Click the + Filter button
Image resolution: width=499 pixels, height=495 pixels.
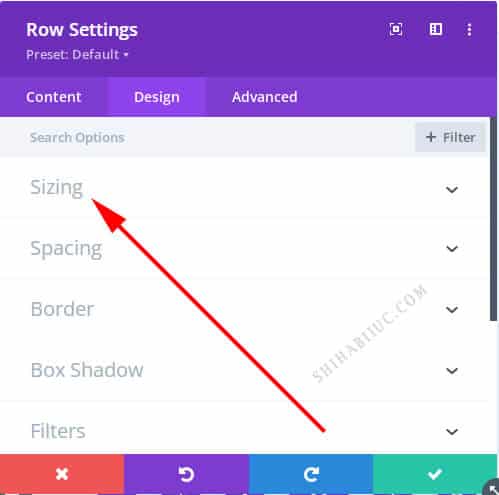pyautogui.click(x=450, y=137)
